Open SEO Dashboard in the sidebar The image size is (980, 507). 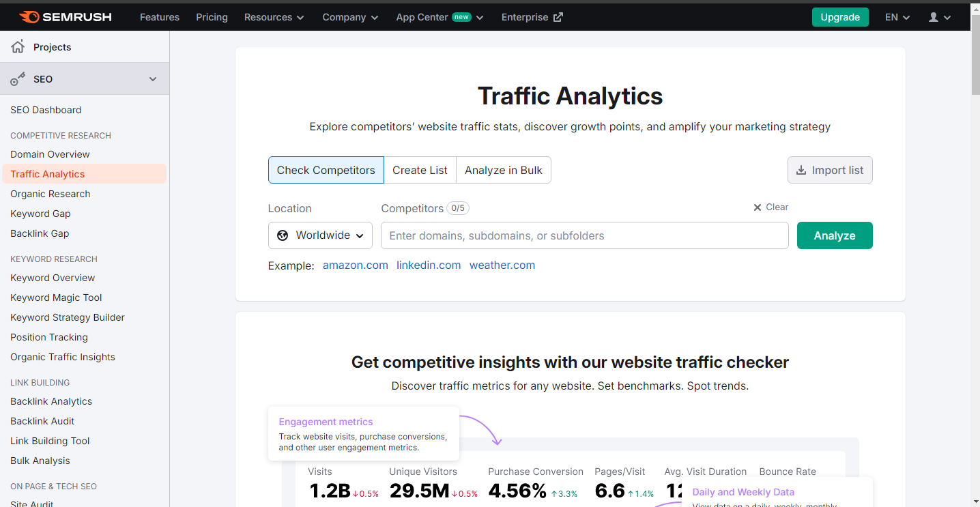click(x=46, y=110)
